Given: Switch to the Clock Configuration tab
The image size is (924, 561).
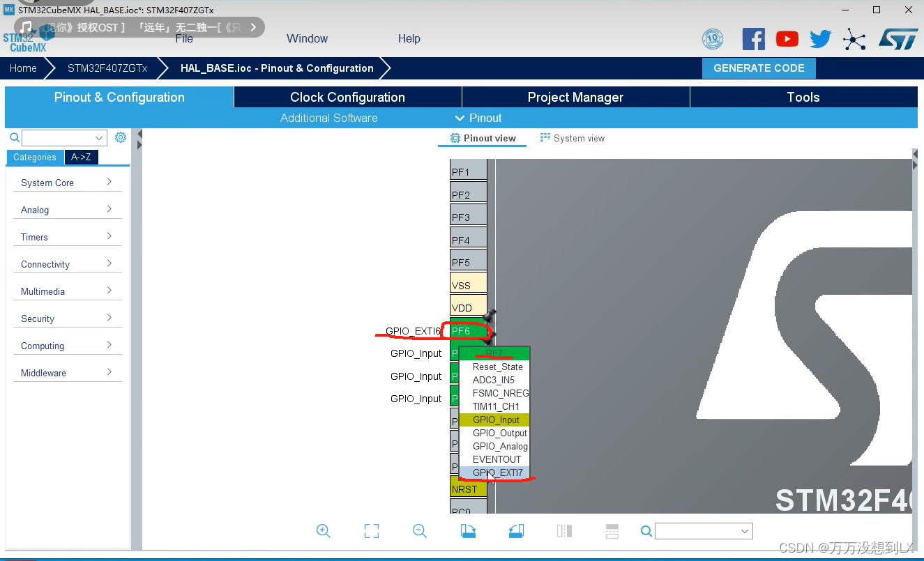Looking at the screenshot, I should [347, 97].
